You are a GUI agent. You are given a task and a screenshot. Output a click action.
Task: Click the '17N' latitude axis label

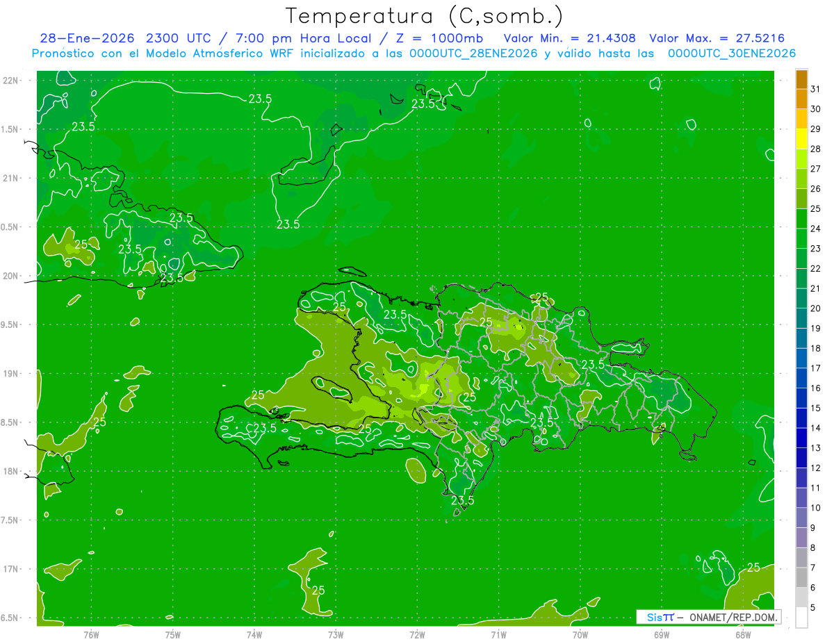(11, 569)
